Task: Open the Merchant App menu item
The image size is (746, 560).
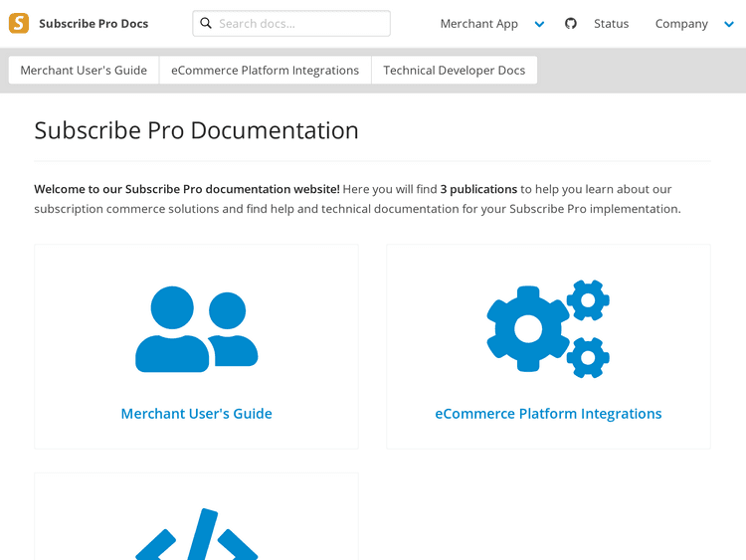Action: (478, 24)
